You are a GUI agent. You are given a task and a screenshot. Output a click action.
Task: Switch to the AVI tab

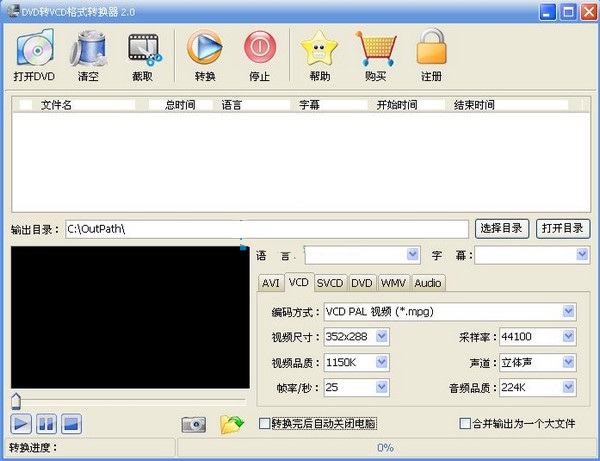click(271, 283)
